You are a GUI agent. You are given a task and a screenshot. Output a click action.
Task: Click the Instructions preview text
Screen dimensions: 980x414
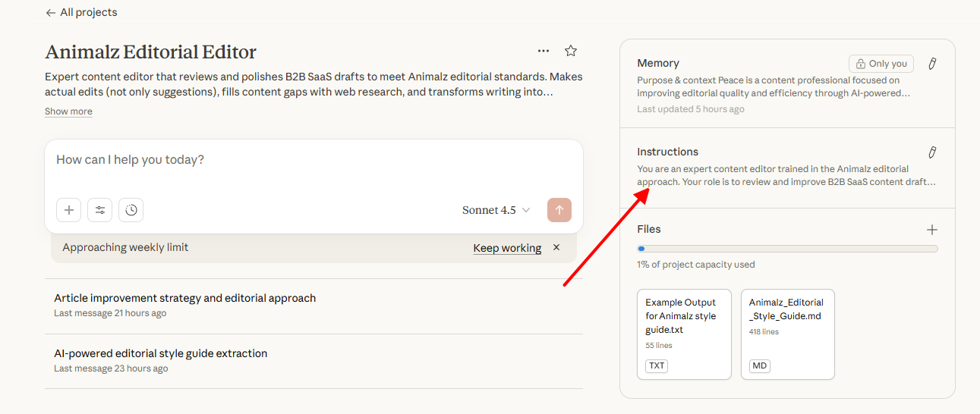[x=786, y=176]
